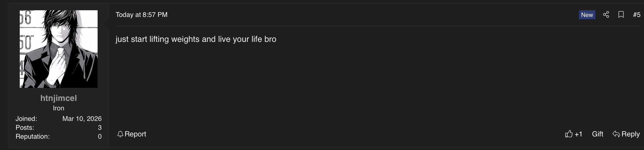Open the #5 post permalink
Viewport: 644px width, 150px height.
(x=636, y=15)
